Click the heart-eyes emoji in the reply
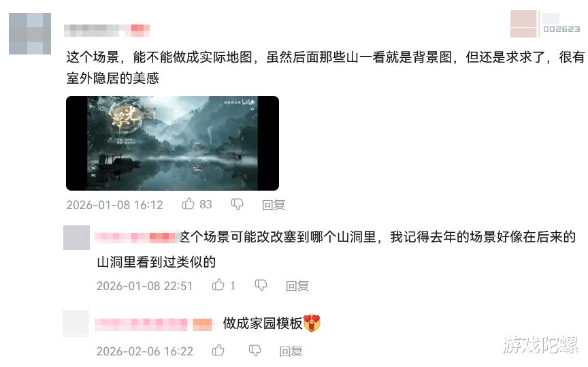This screenshot has width=588, height=367. tap(312, 323)
